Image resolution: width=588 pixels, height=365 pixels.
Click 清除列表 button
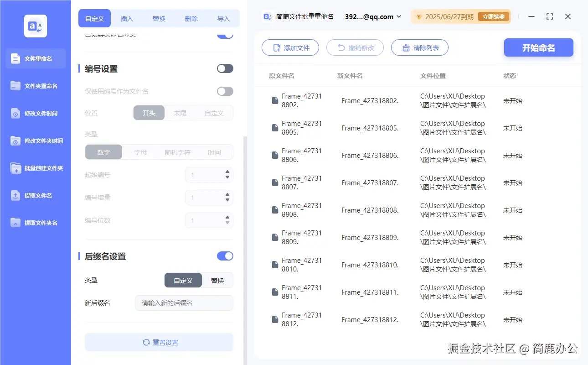[x=420, y=47]
